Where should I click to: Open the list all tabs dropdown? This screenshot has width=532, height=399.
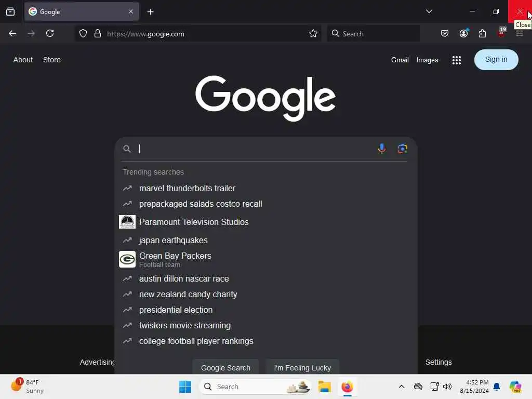pyautogui.click(x=429, y=11)
